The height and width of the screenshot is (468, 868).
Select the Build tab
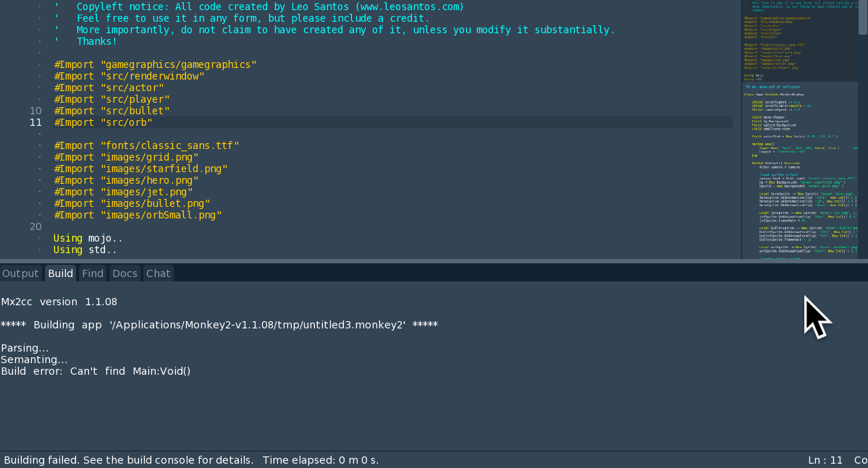click(x=61, y=273)
